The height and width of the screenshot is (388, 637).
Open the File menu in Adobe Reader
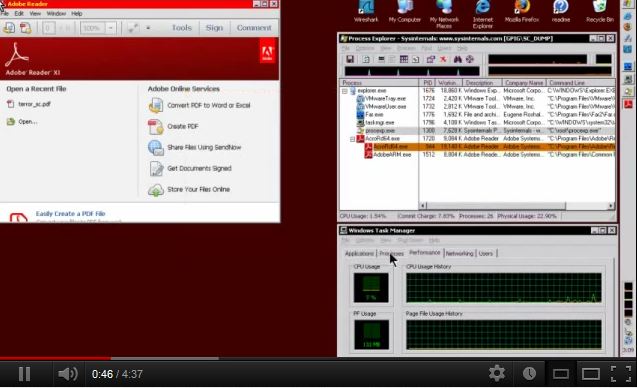pos(4,13)
